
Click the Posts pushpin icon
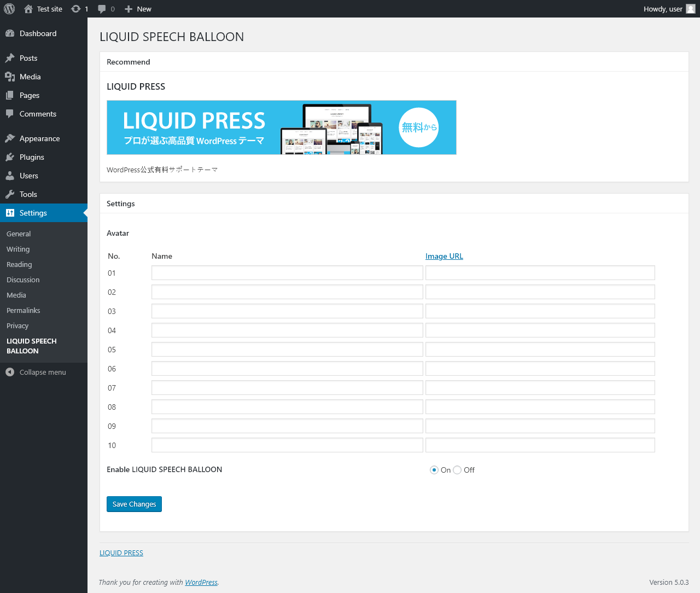pyautogui.click(x=10, y=58)
